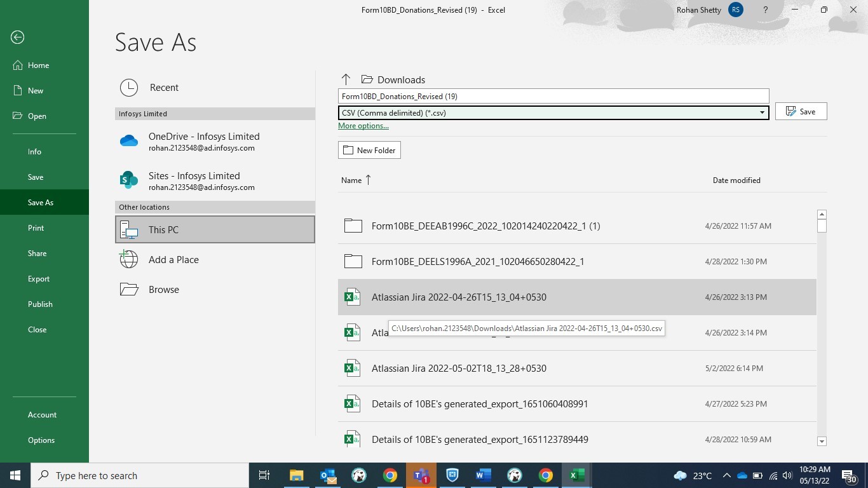
Task: Create a New Folder
Action: coord(369,150)
